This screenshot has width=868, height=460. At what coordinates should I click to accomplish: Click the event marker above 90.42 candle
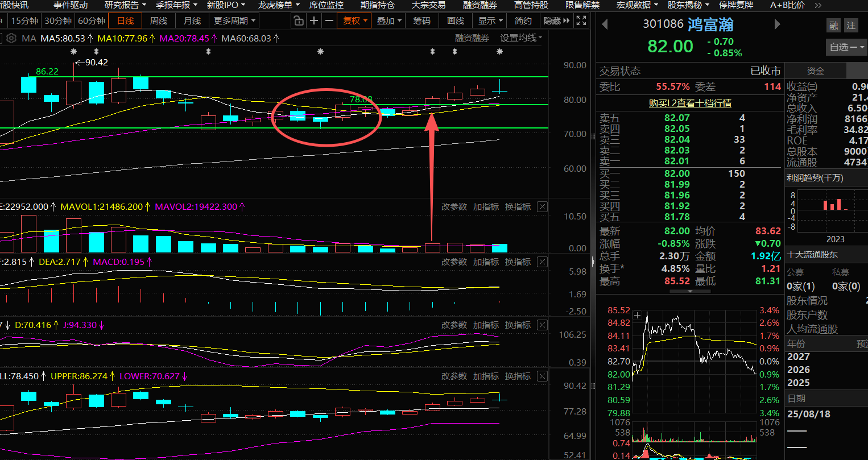point(74,52)
